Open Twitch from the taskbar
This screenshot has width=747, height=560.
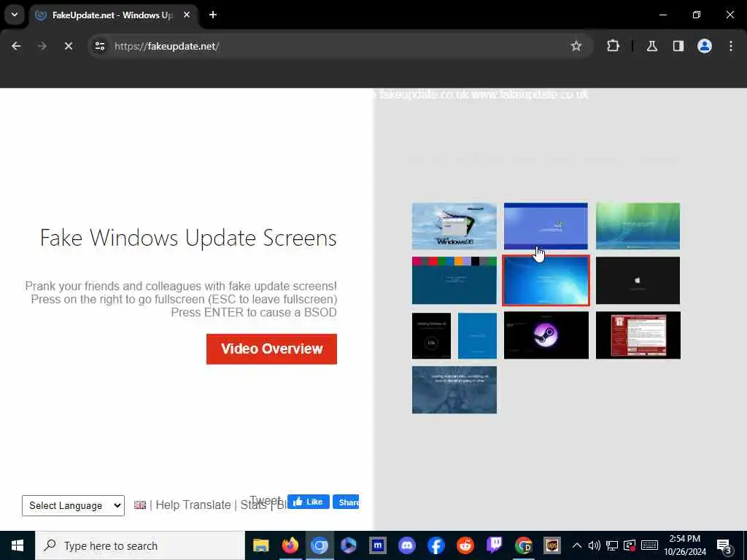(495, 545)
